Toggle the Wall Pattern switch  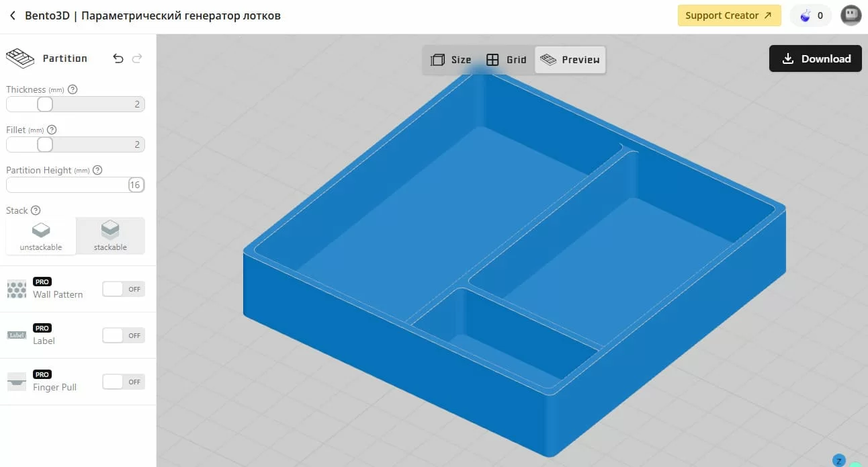coord(124,289)
